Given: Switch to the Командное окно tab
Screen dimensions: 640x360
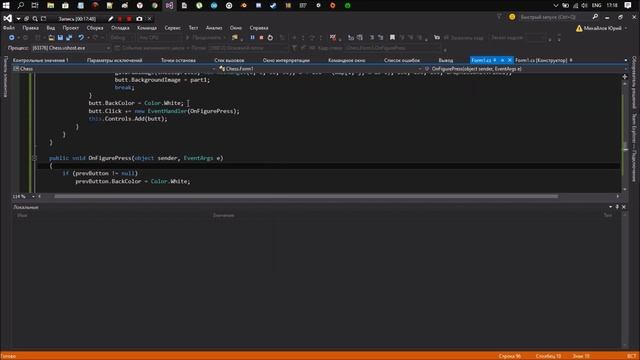Looking at the screenshot, I should [347, 60].
